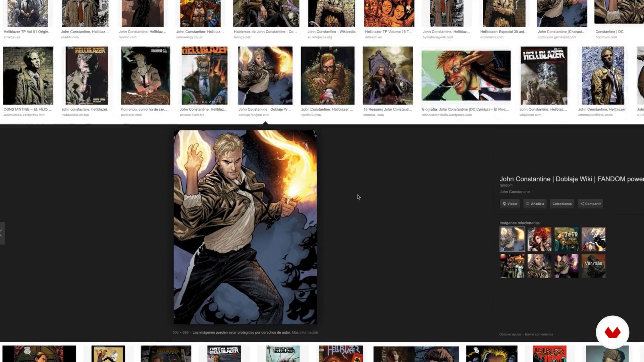Click source text 'comicvine.gamespot.com'
The image size is (644, 362).
click(557, 37)
